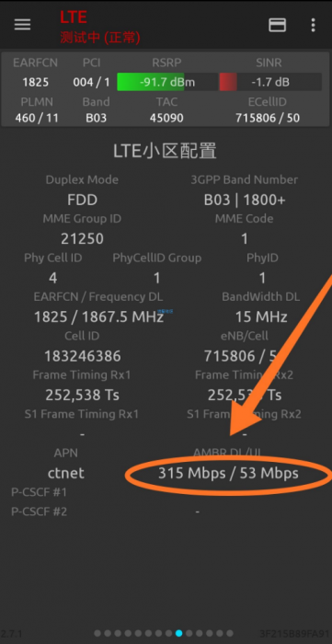This screenshot has height=644, width=332.
Task: Tap the AMBR 315 Mbps / 53 Mbps value
Action: (228, 474)
